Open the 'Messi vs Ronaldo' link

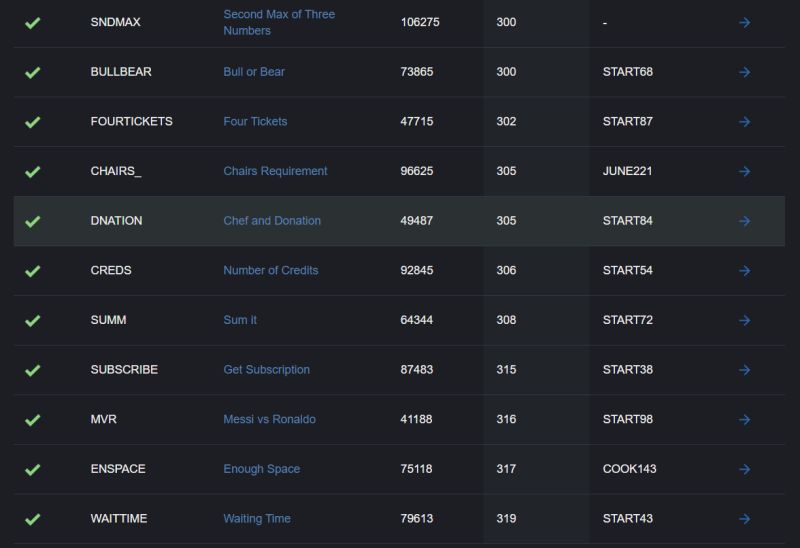point(269,419)
